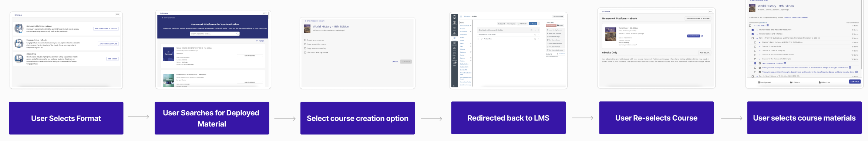Screen dimensions: 868x141
Task: Uncheck Course Assets and Instructor Resources checkbox
Action: click(x=753, y=30)
